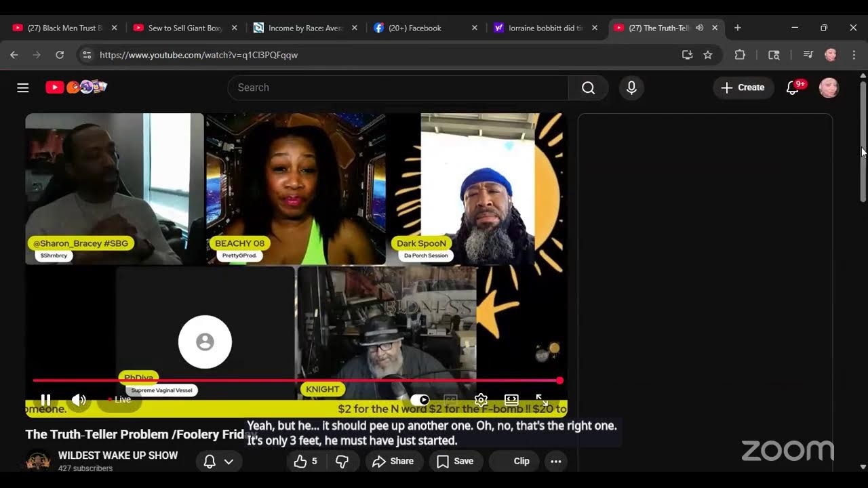The width and height of the screenshot is (868, 488).
Task: Switch to Black Men Trust tab
Action: (64, 28)
